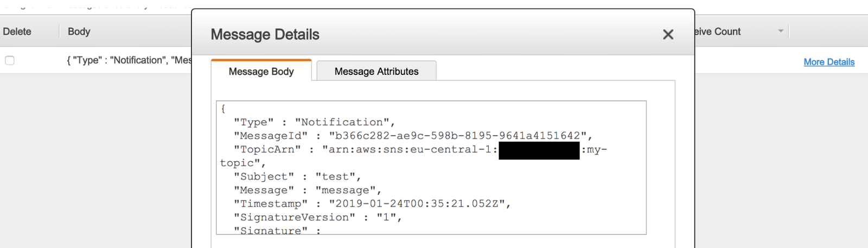Click the blacked-out account ID block

(x=539, y=150)
